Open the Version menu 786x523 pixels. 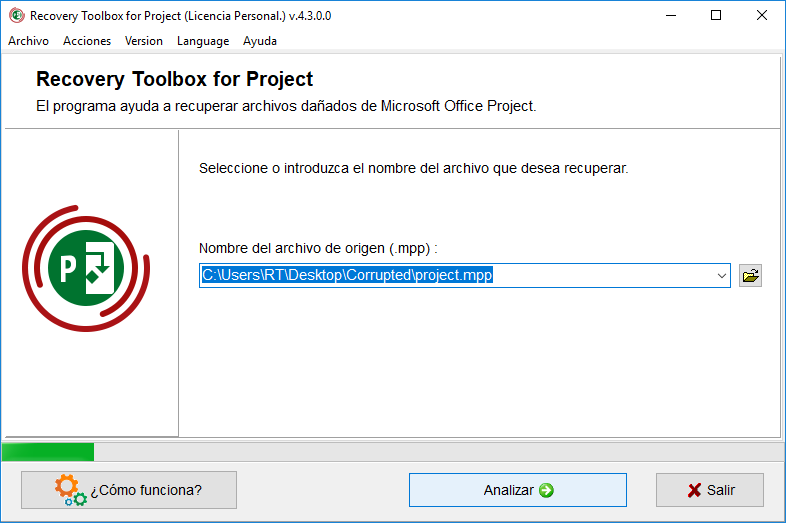[x=144, y=41]
